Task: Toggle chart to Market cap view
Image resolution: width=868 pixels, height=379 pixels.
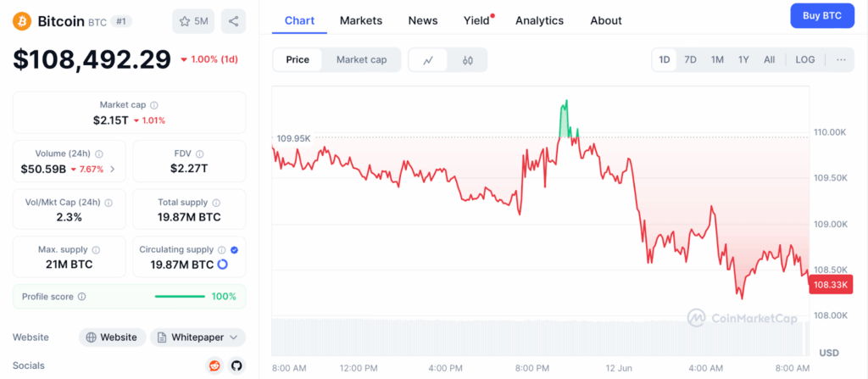Action: point(361,60)
